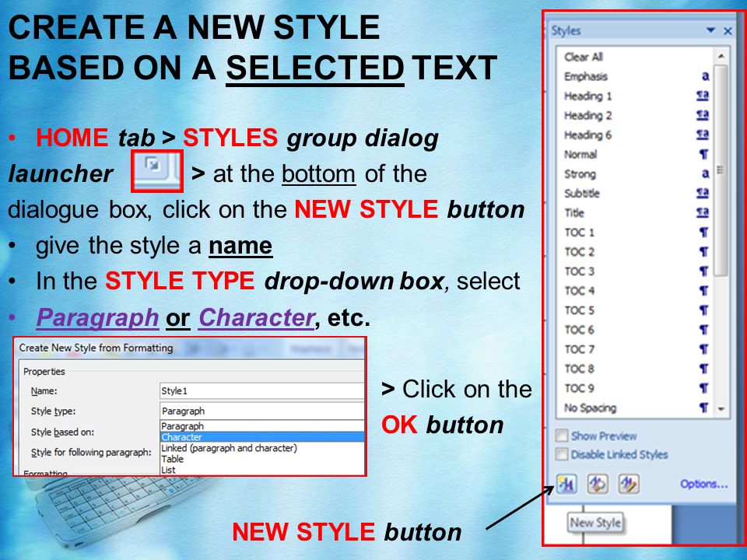Choose the TOC 8 style
The height and width of the screenshot is (560, 747).
[637, 369]
